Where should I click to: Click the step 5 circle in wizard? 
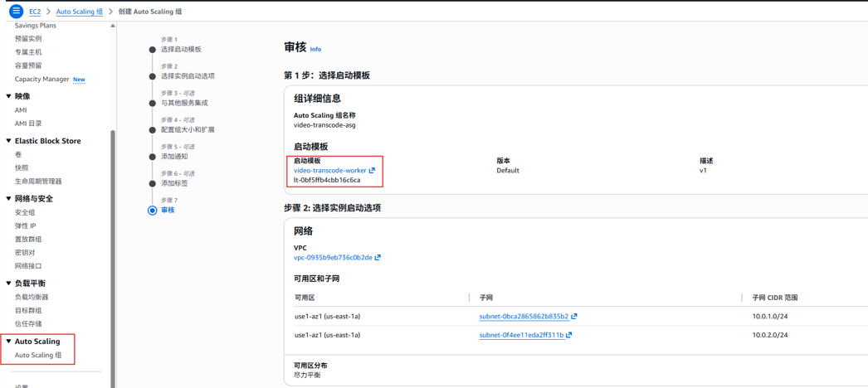pyautogui.click(x=152, y=157)
